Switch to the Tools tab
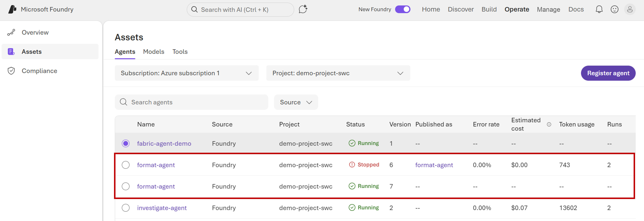The height and width of the screenshot is (221, 644). (180, 52)
